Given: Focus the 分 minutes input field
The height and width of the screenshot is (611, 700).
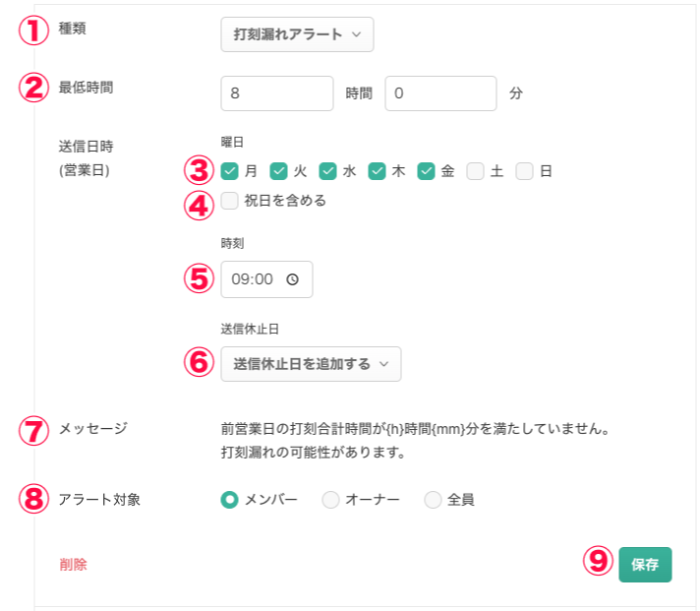Looking at the screenshot, I should coord(440,93).
